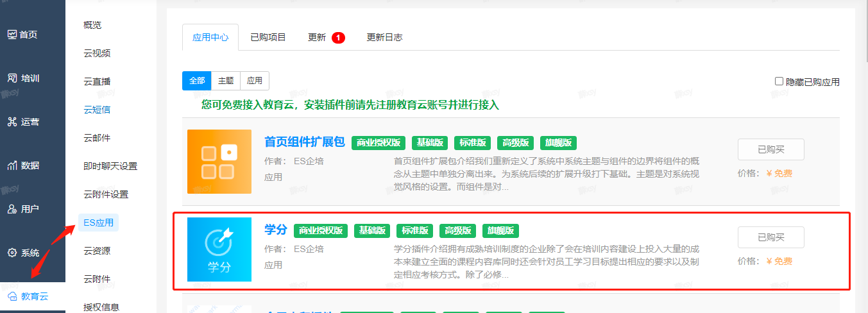Open 云附件设置 submenu item
This screenshot has width=868, height=313.
click(x=106, y=194)
